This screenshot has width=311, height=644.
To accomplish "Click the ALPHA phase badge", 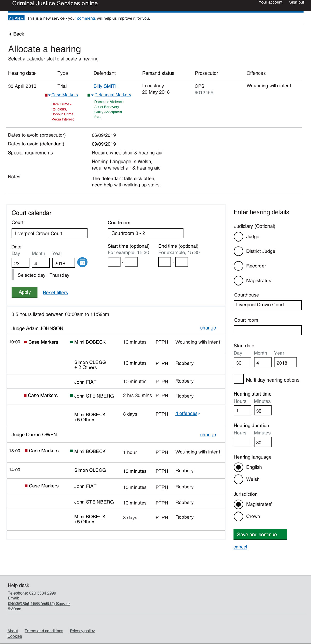I will coord(16,18).
